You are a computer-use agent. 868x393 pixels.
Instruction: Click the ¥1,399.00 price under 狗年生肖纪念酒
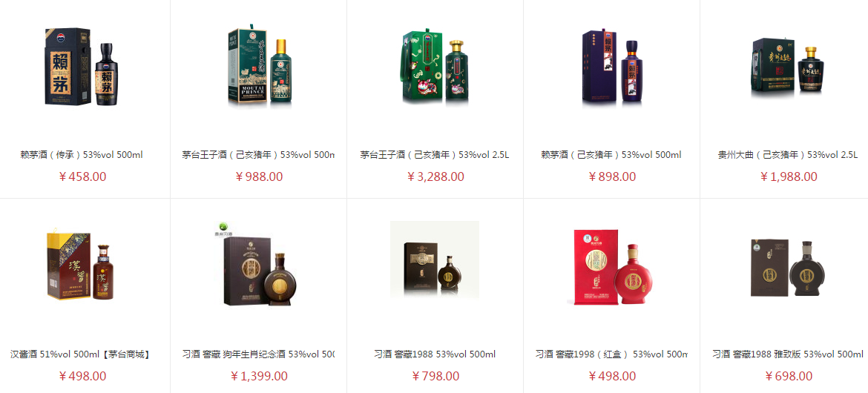(259, 377)
